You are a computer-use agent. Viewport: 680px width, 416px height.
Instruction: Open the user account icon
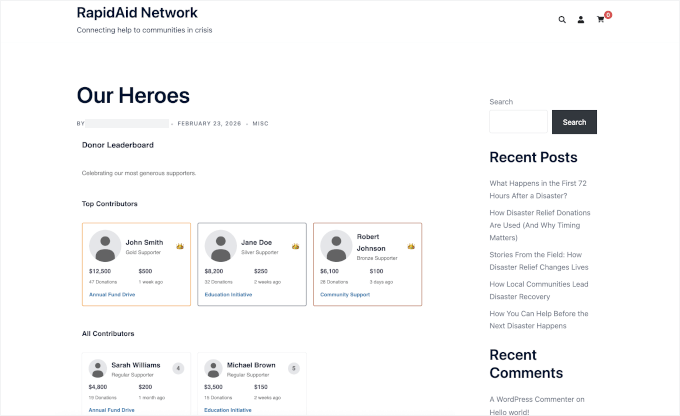click(x=581, y=19)
